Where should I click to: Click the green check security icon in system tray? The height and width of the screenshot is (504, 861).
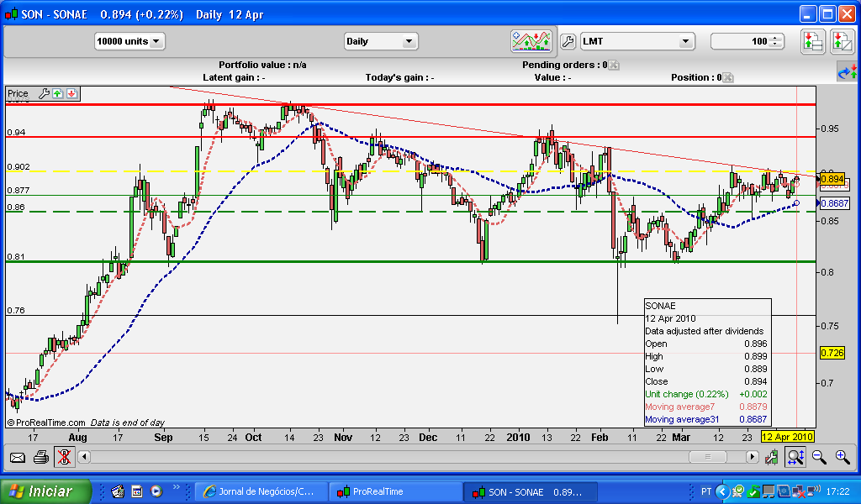tap(753, 491)
